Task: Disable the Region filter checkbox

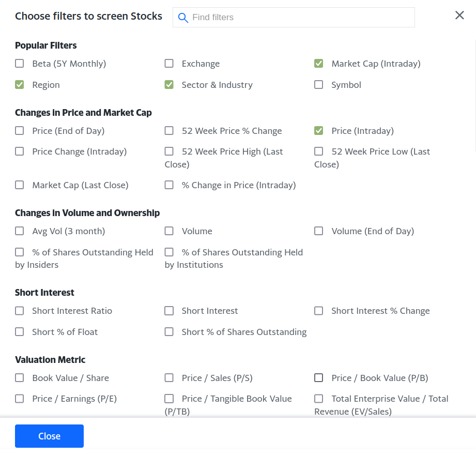Action: click(x=20, y=85)
